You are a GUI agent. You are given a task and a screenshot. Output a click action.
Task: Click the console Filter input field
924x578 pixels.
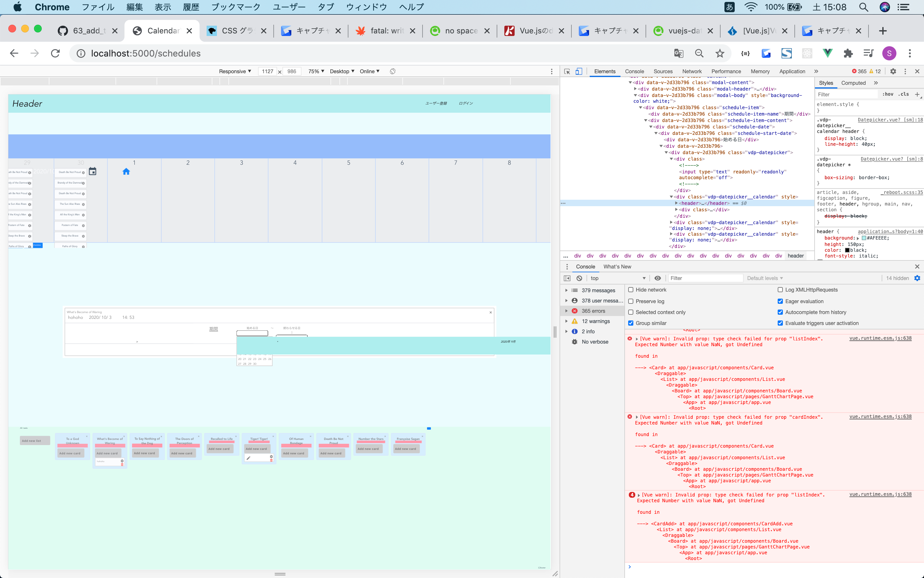pos(705,278)
